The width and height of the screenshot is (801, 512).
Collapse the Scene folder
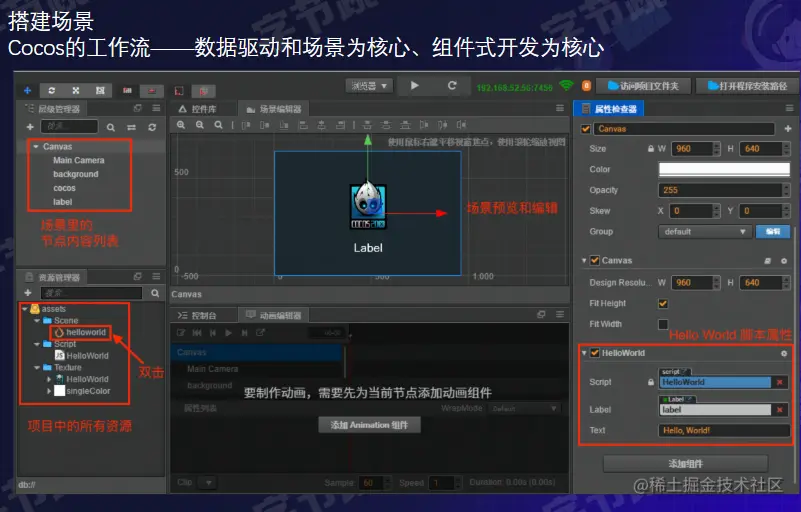point(36,320)
